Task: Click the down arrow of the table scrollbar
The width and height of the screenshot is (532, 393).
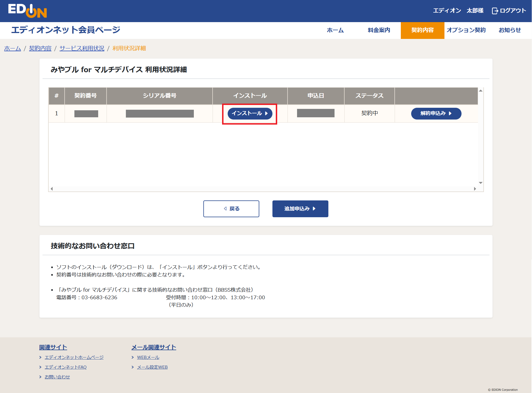Action: tap(481, 183)
